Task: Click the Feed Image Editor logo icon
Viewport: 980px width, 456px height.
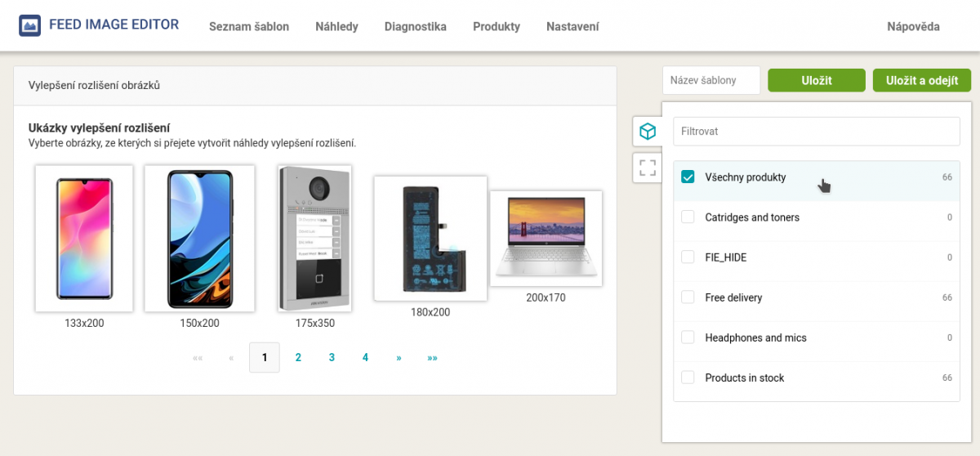Action: [30, 25]
